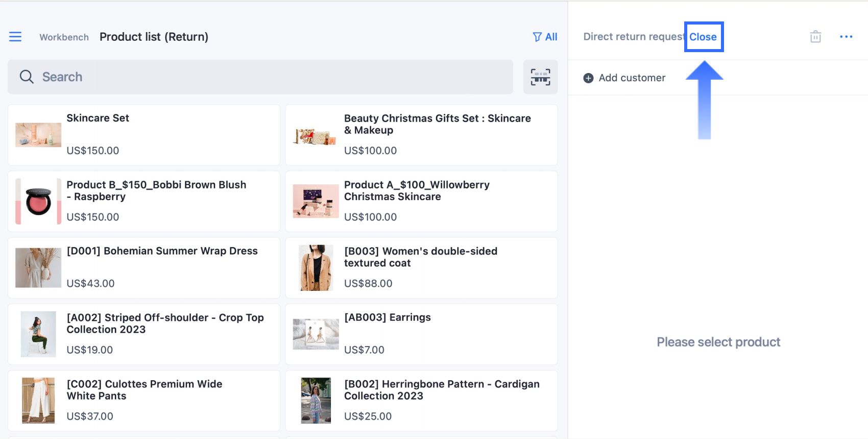This screenshot has width=868, height=439.
Task: Click the plus icon beside Add customer
Action: [588, 78]
